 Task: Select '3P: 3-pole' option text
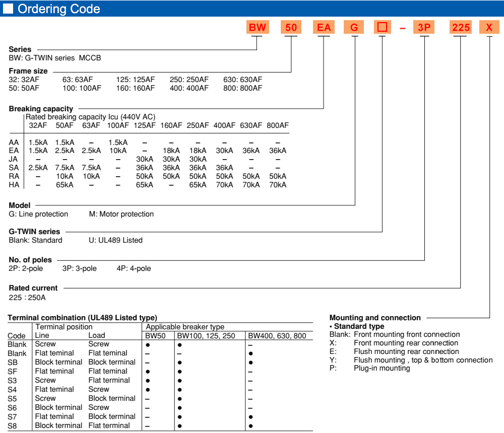(80, 268)
